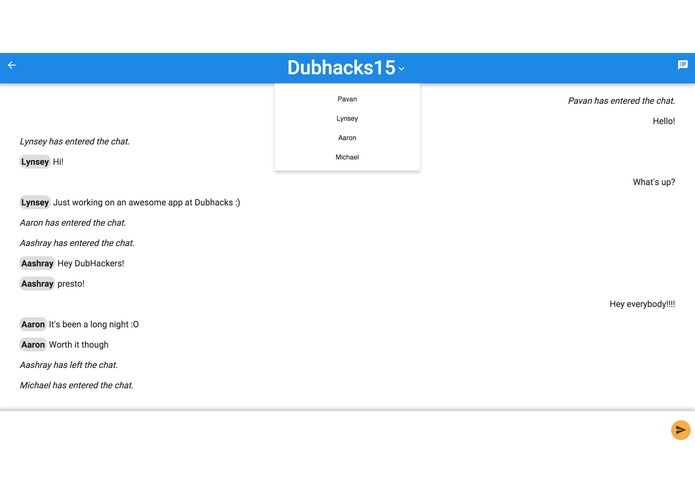Click Aaron tag beside 'Worth it though'
Viewport: 695px width, 494px height.
(33, 345)
